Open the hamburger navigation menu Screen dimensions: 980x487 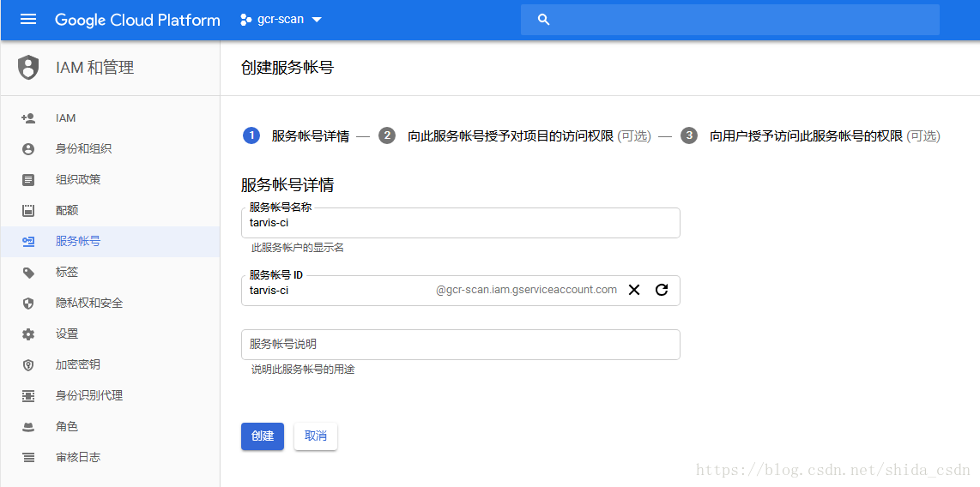pyautogui.click(x=28, y=20)
